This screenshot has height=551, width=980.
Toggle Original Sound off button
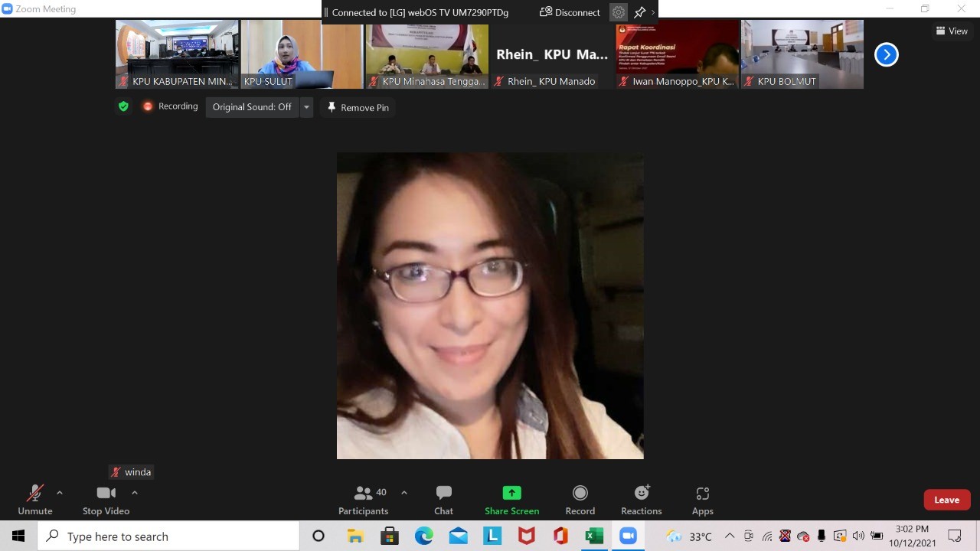pyautogui.click(x=252, y=107)
